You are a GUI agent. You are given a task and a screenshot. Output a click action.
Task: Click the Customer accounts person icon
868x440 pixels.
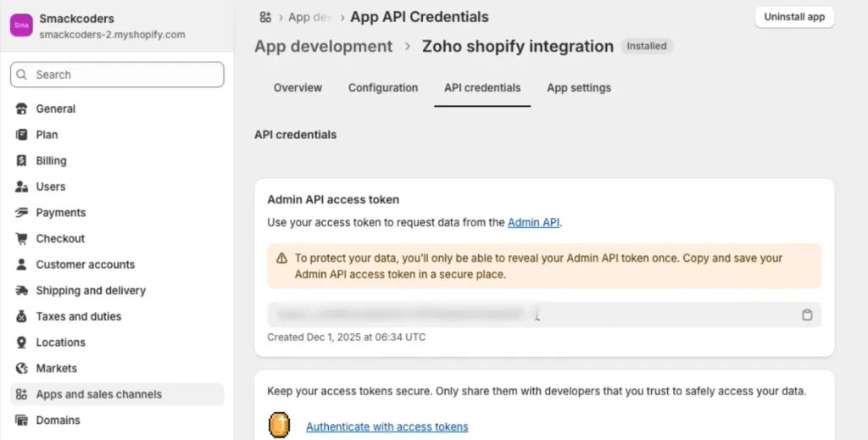pos(21,265)
